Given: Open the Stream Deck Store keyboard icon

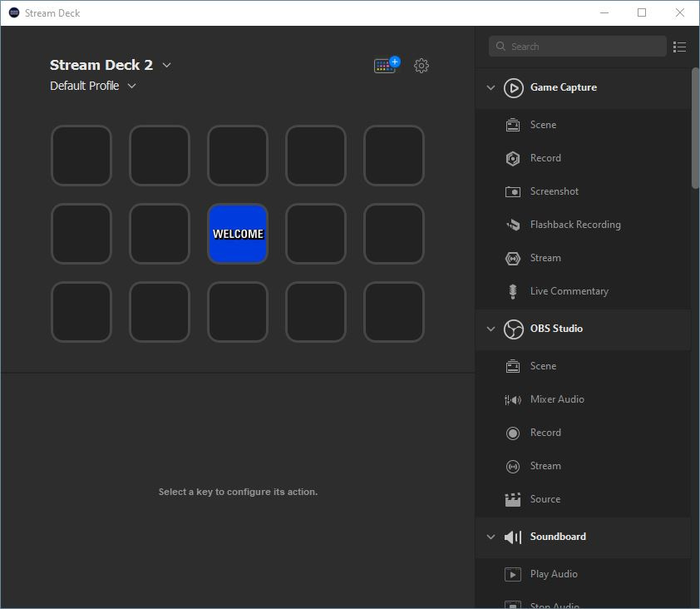Looking at the screenshot, I should [x=387, y=65].
